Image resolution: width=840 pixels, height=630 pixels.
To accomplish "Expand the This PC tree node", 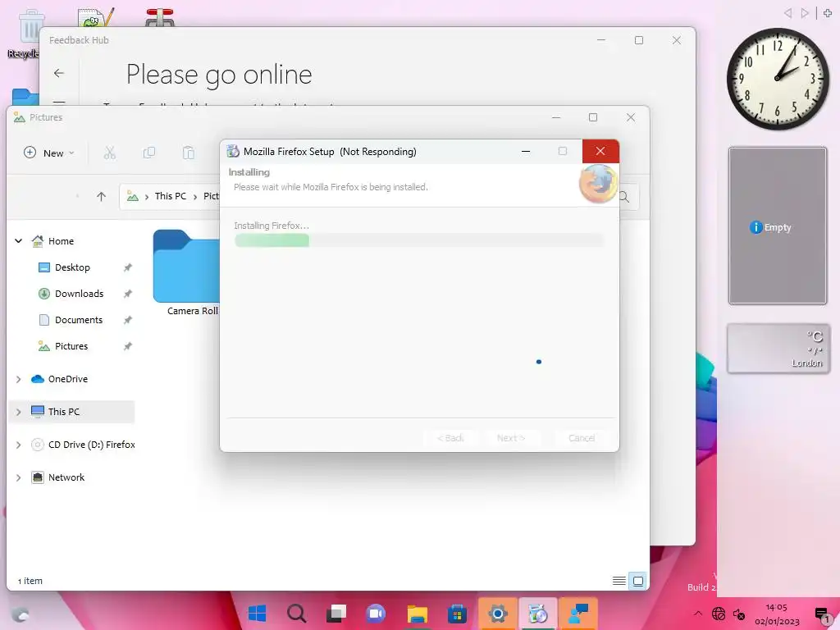I will [18, 412].
